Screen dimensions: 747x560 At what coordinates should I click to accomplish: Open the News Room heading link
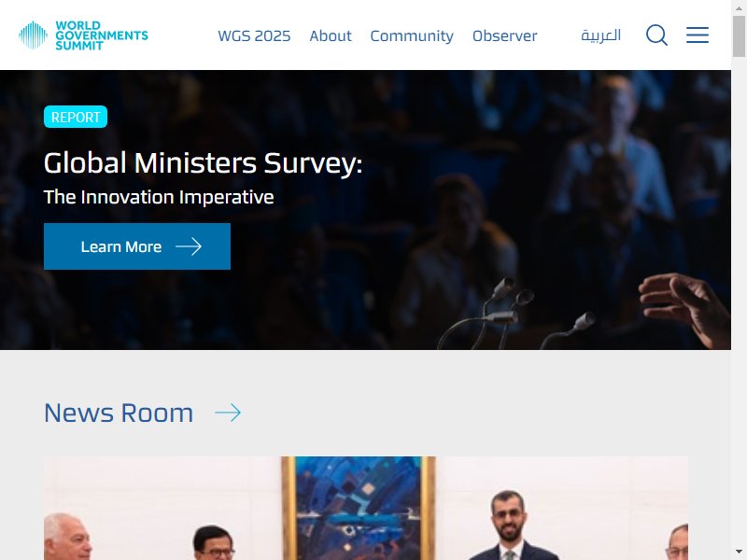pyautogui.click(x=119, y=413)
